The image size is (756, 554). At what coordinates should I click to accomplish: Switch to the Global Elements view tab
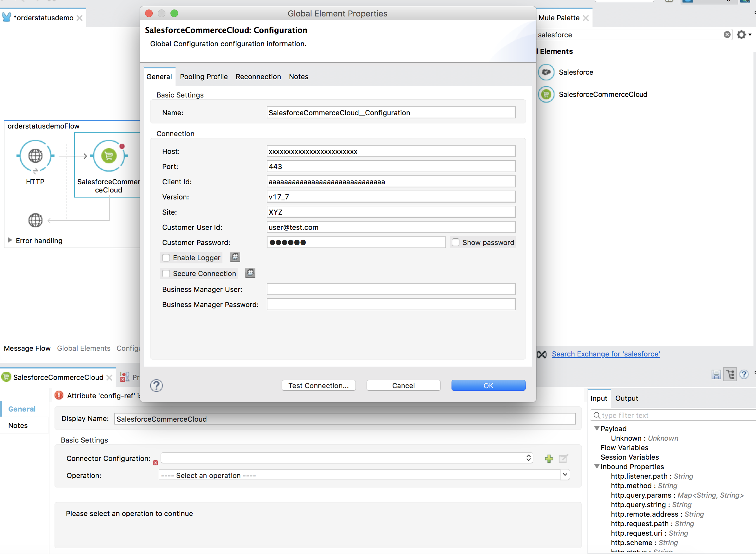coord(84,348)
